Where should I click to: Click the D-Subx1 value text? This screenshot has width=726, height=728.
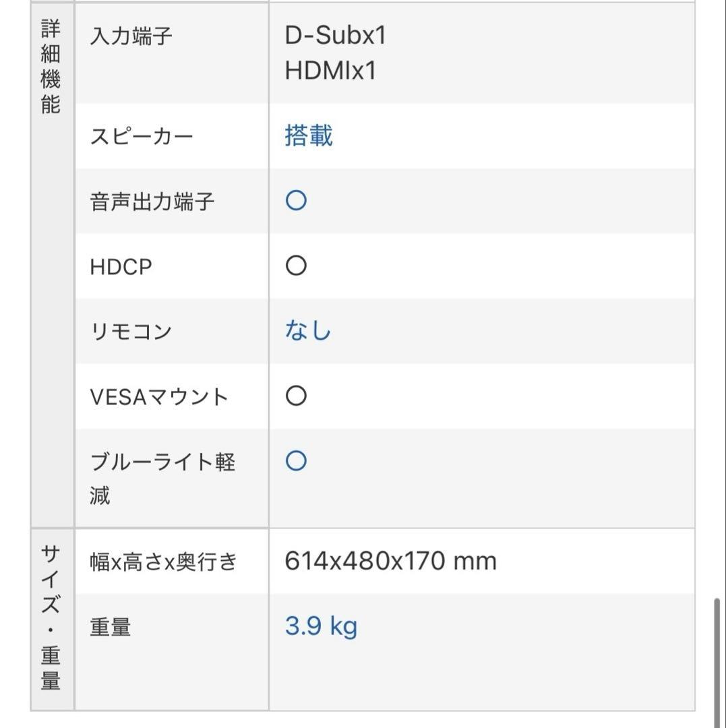pyautogui.click(x=336, y=36)
